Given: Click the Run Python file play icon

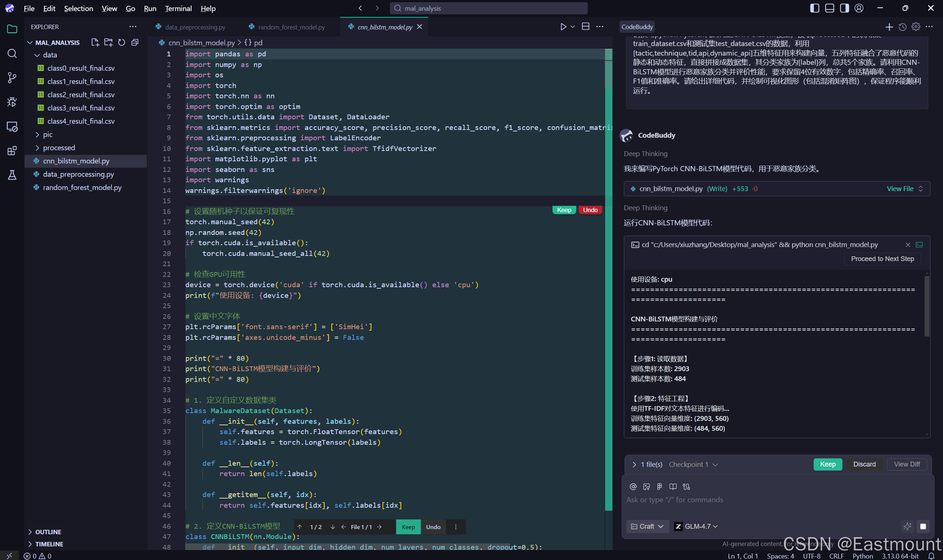Looking at the screenshot, I should point(563,27).
